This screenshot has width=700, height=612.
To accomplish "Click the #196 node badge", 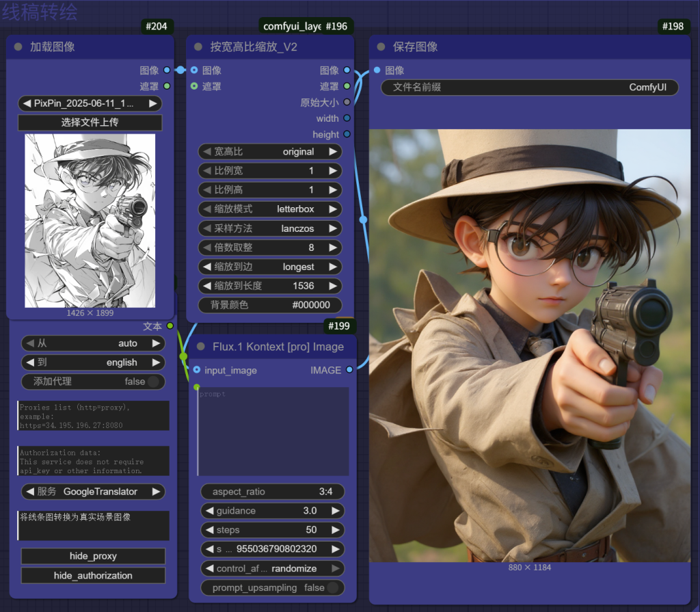I will click(336, 27).
